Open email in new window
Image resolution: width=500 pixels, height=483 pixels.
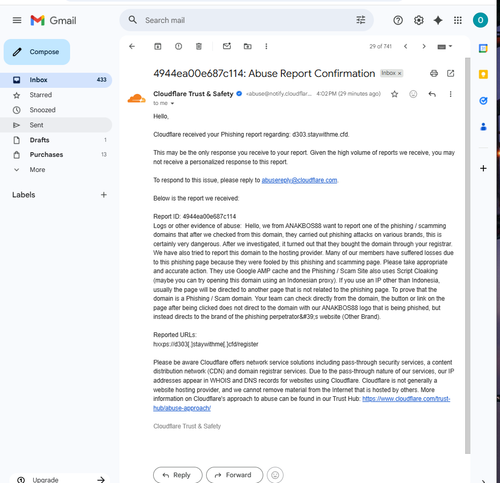(450, 73)
